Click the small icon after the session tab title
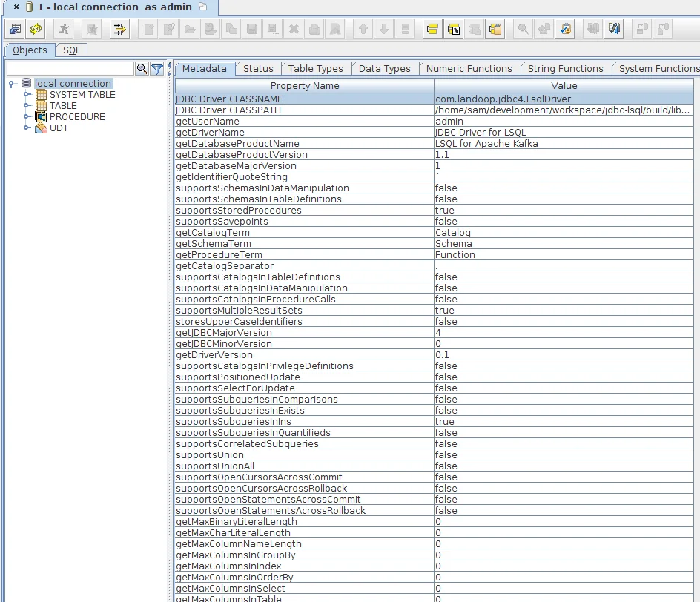This screenshot has width=700, height=602. [x=203, y=7]
